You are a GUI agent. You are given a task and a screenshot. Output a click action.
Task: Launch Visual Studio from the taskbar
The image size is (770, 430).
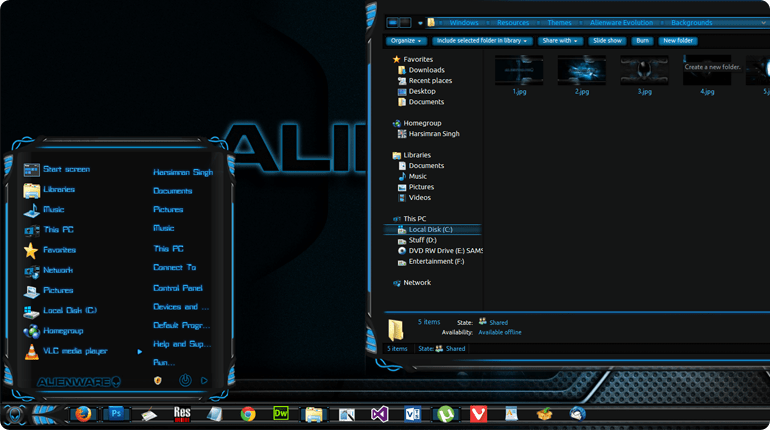coord(380,414)
